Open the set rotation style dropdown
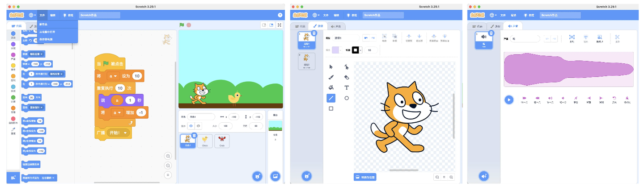 click(x=48, y=178)
